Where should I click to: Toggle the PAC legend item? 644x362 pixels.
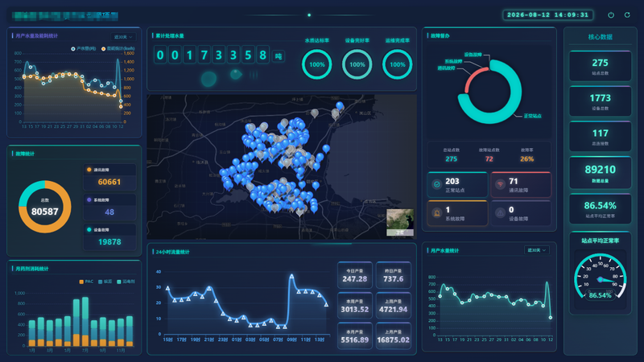(x=86, y=282)
